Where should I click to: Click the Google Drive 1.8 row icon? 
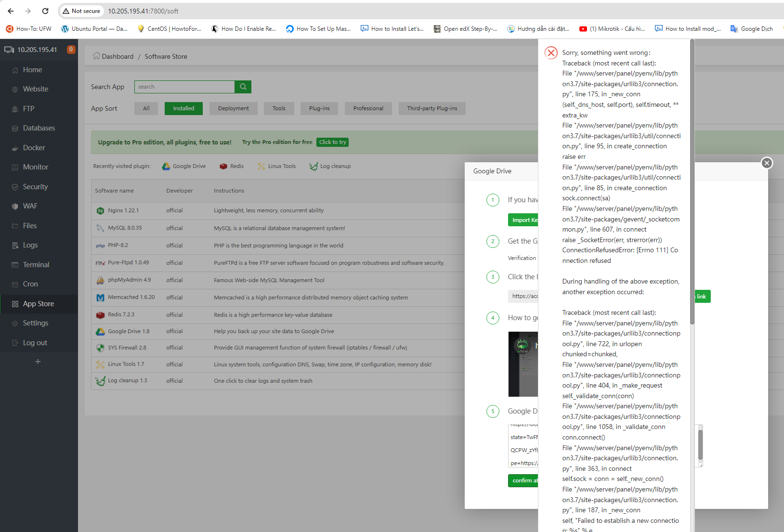pyautogui.click(x=100, y=332)
